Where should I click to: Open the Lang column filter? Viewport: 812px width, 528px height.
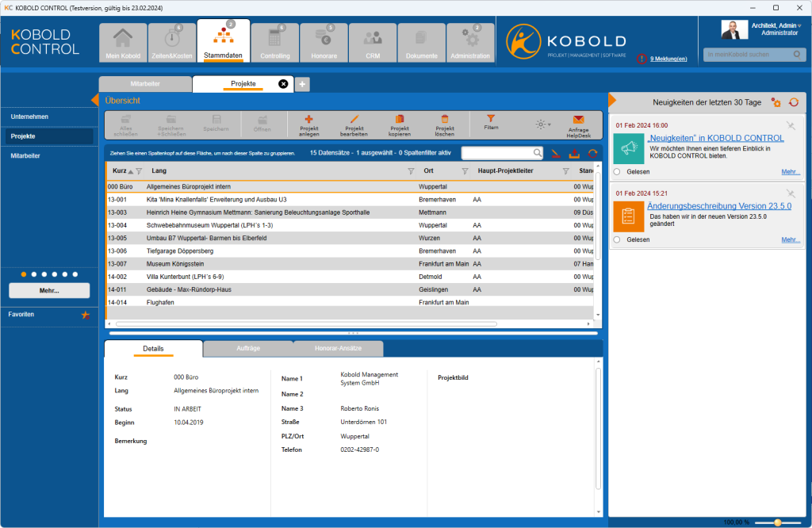[411, 171]
